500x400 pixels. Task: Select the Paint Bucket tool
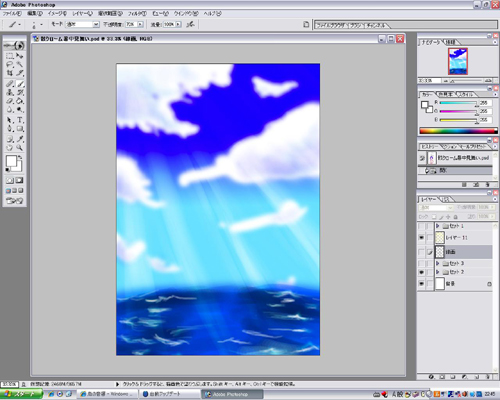coord(20,101)
